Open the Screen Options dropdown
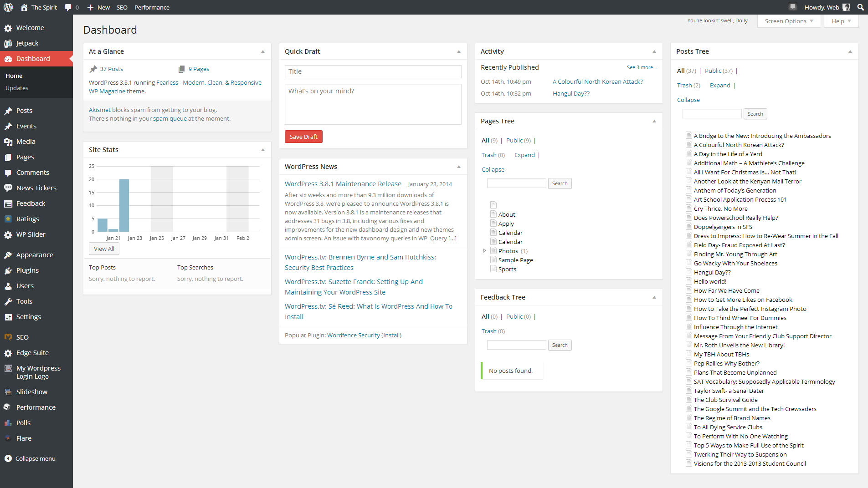868x488 pixels. coord(789,21)
